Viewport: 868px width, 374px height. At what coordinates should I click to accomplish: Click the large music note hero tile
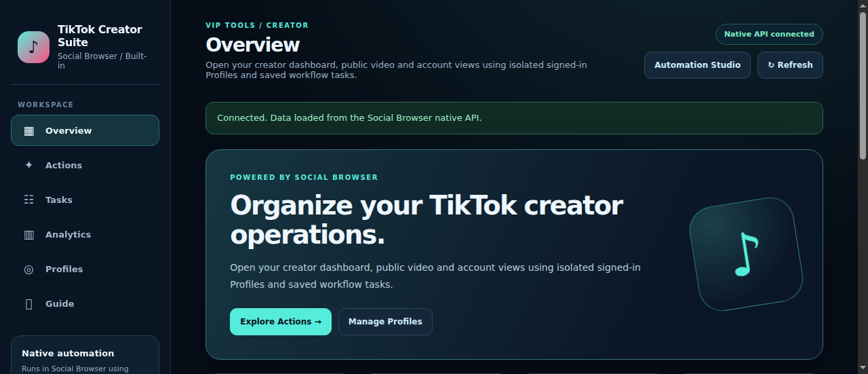(x=746, y=254)
